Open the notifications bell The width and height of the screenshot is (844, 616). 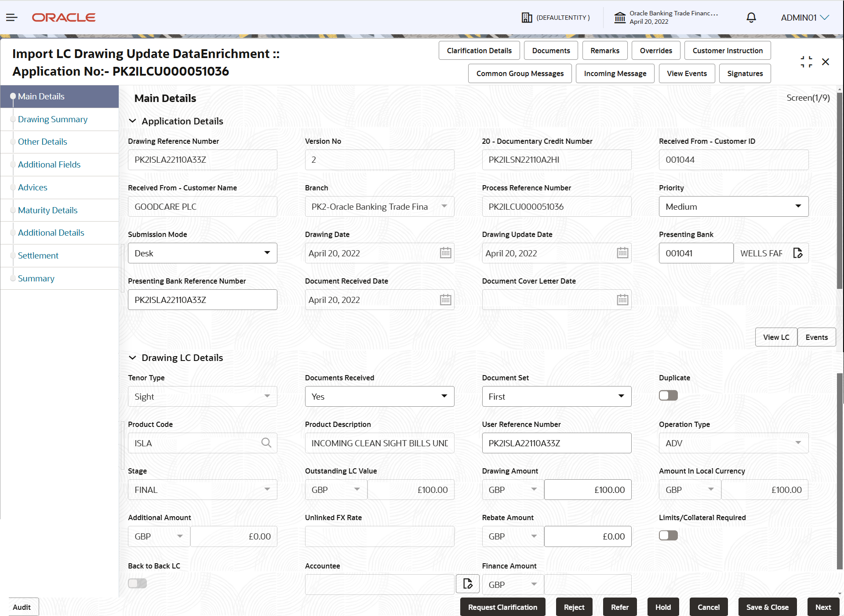751,18
